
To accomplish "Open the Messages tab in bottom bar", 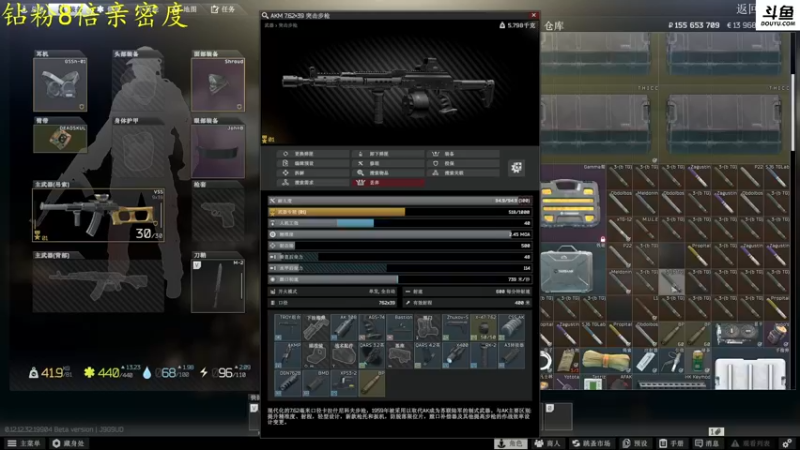I will click(x=709, y=443).
